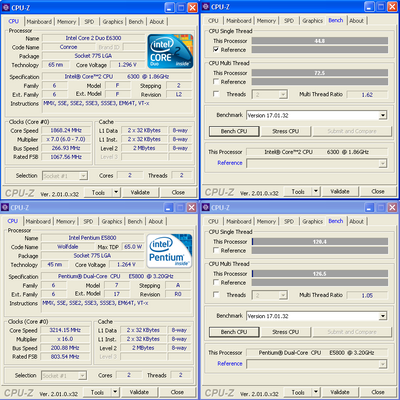Click Code Name value Conroe
The image size is (400, 400).
click(x=68, y=47)
